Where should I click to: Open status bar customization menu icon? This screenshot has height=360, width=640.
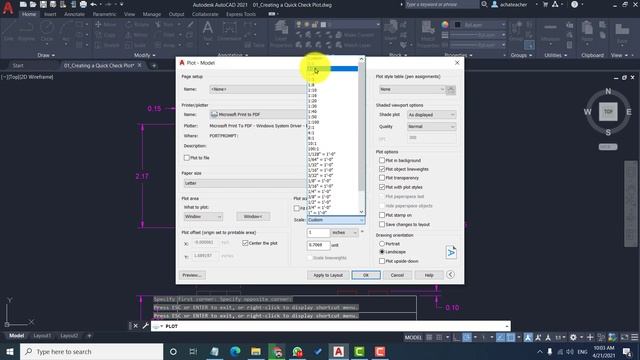[x=635, y=337]
